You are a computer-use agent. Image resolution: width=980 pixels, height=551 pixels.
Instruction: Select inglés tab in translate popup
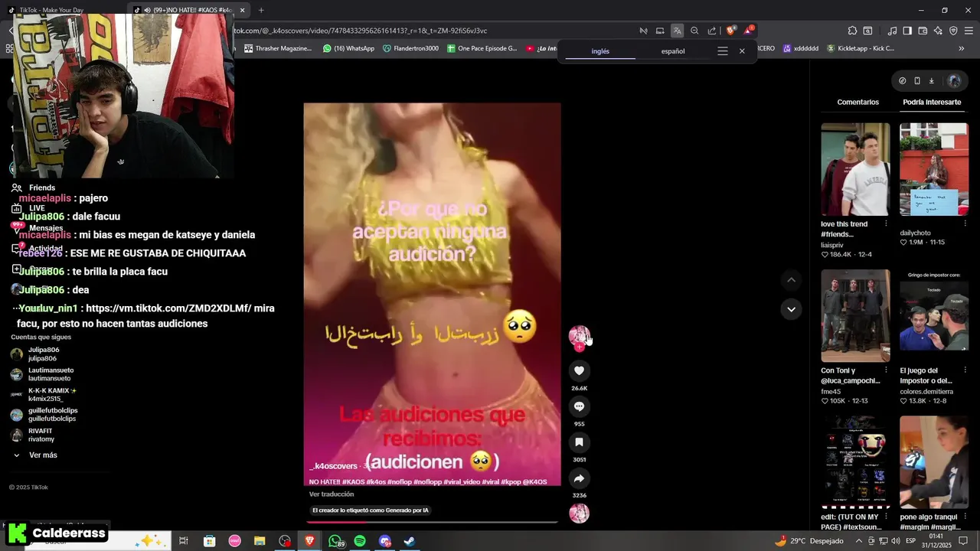(600, 51)
